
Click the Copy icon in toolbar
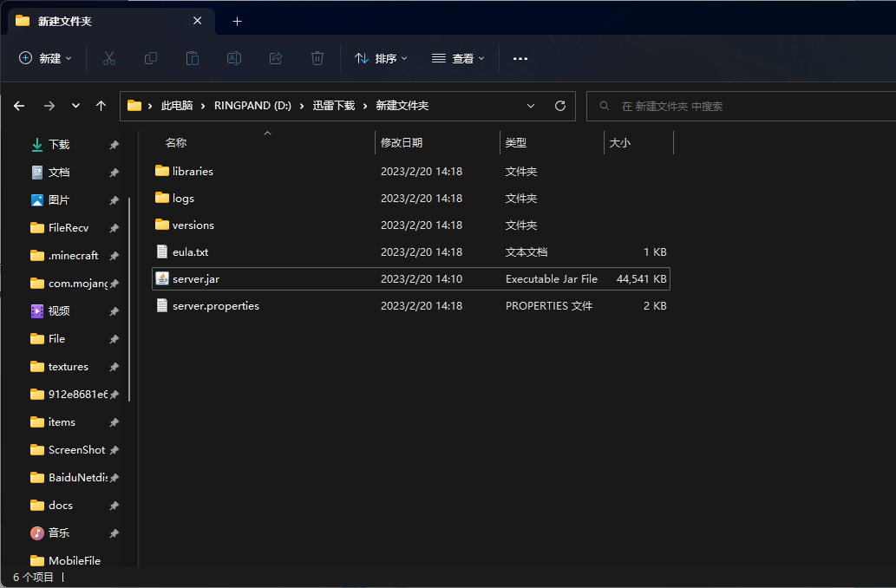[151, 58]
